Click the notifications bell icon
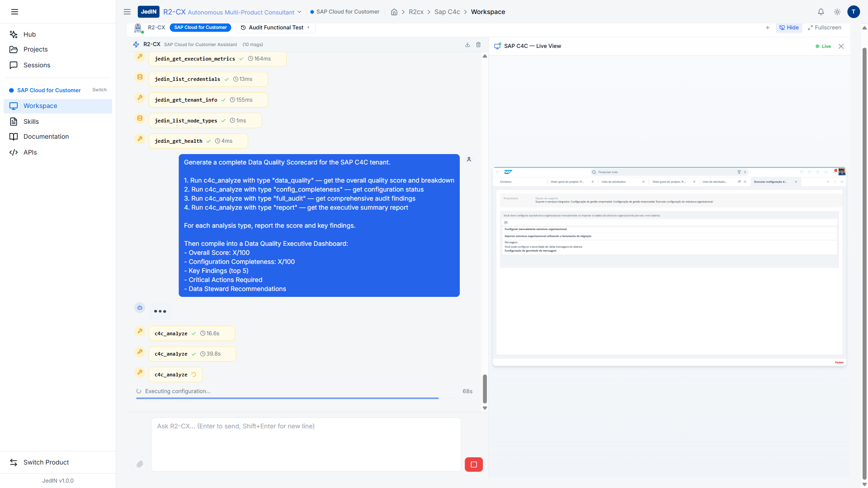The width and height of the screenshot is (868, 488). 821,12
